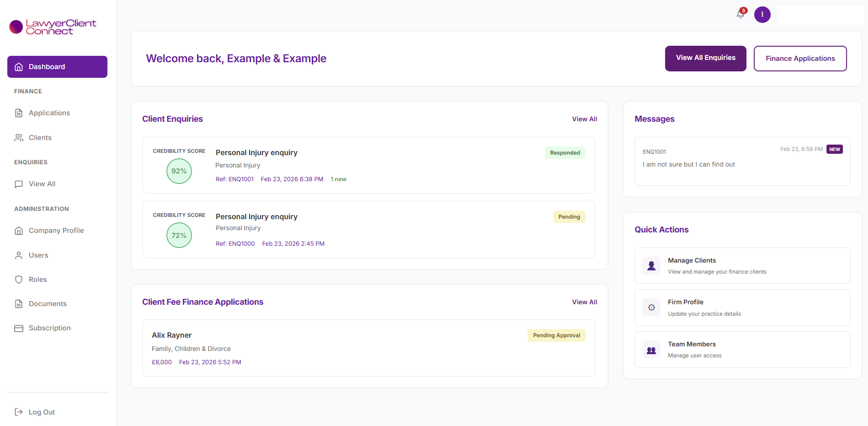This screenshot has height=426, width=868.
Task: Open Documents via the document icon
Action: pyautogui.click(x=18, y=303)
